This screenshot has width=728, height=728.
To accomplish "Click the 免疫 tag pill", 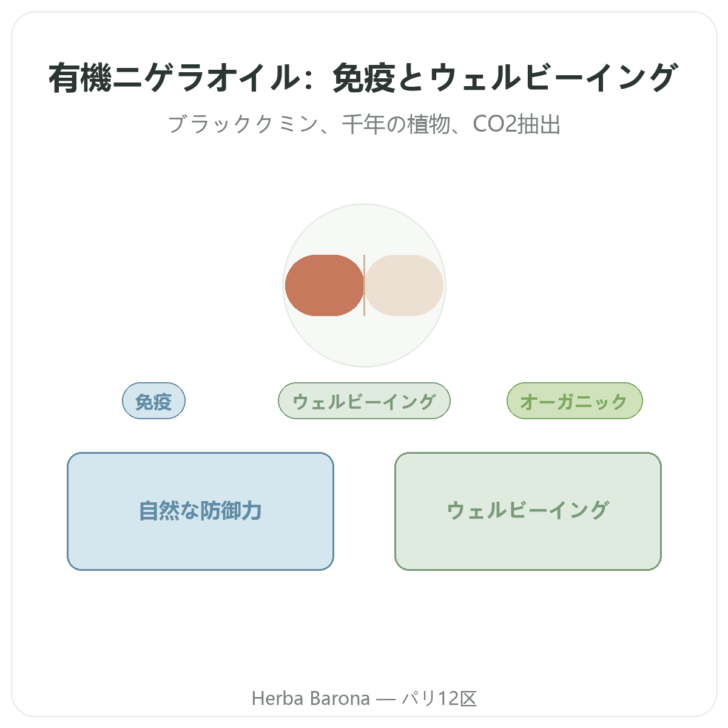I will tap(153, 401).
